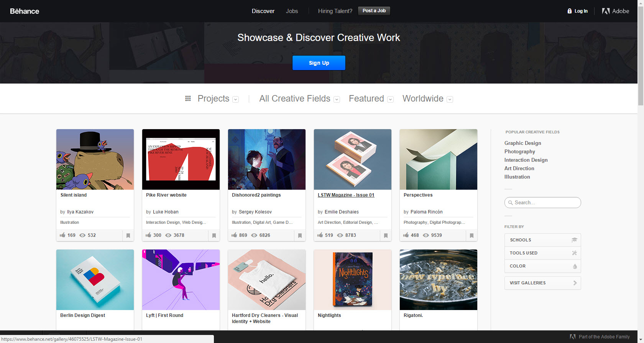Open Ilya Kazakov's profile
The height and width of the screenshot is (343, 644).
[80, 212]
